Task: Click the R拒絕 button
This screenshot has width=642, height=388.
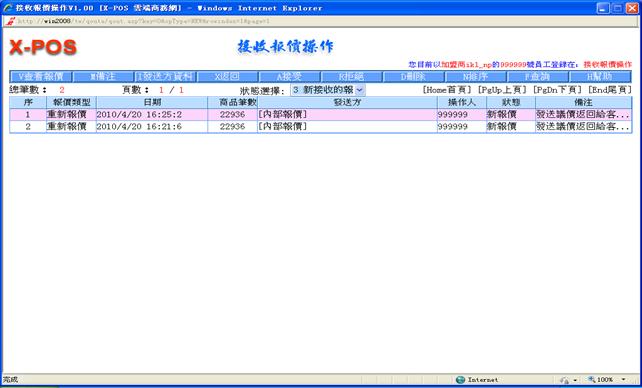Action: [352, 77]
